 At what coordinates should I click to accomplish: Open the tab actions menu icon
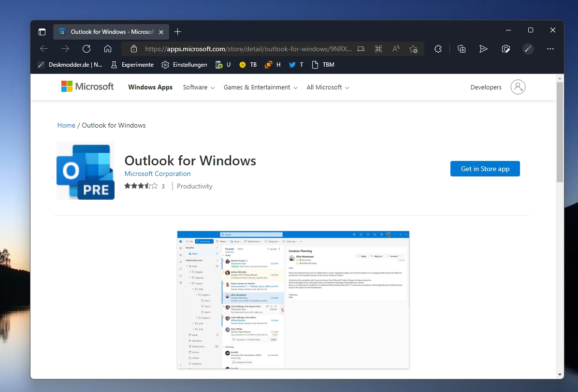tap(42, 32)
